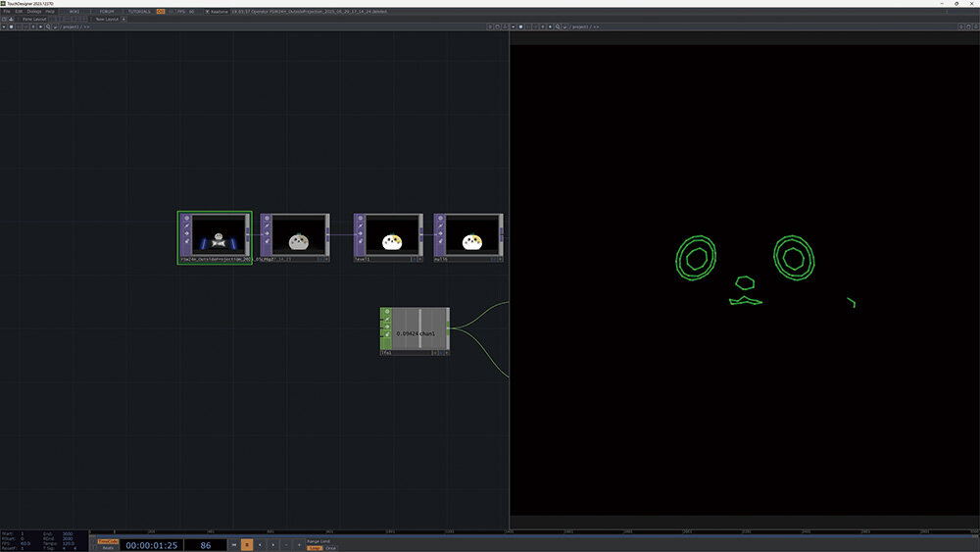Select the level1 node thumbnail
The width and height of the screenshot is (980, 552).
pyautogui.click(x=393, y=235)
